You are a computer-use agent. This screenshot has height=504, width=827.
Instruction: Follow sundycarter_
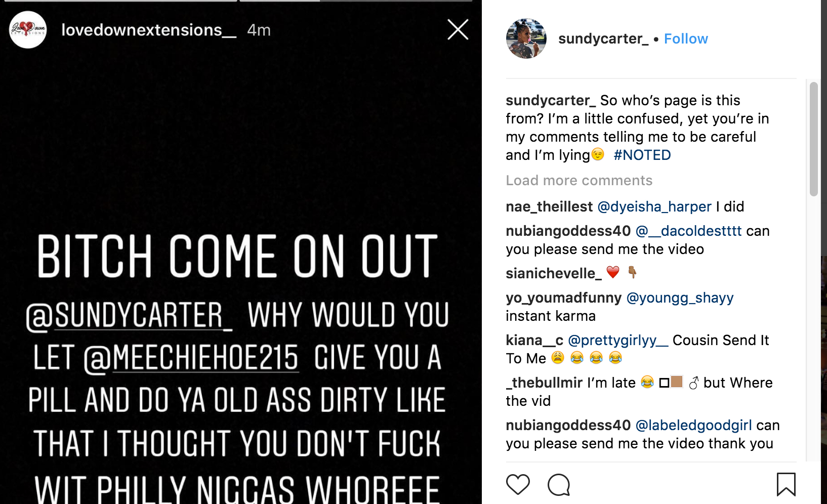point(686,39)
